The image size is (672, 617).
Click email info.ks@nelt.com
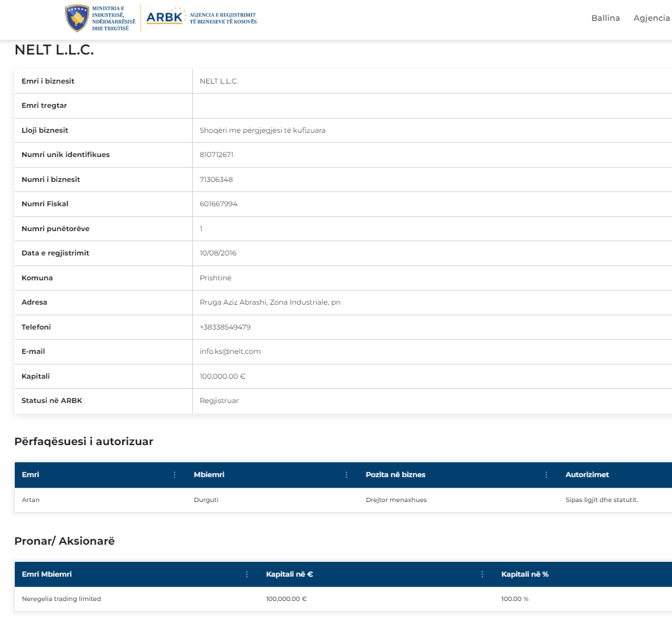(230, 352)
